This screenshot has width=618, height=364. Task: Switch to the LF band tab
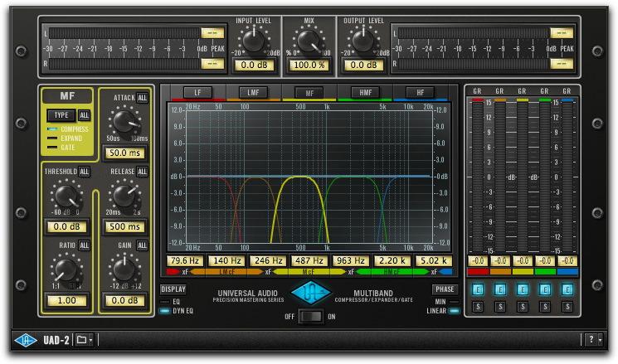[198, 93]
